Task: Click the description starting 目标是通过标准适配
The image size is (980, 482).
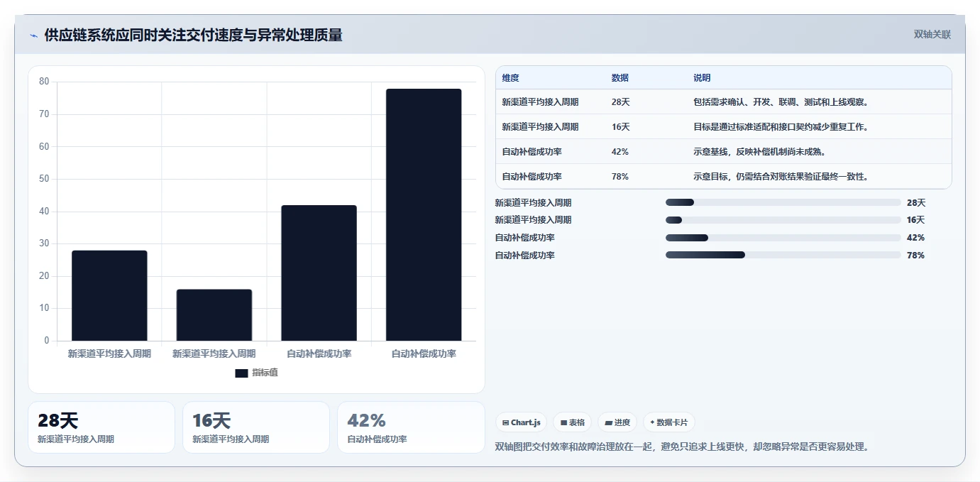Action: tap(781, 127)
